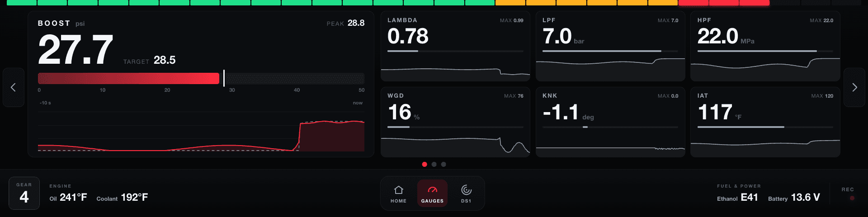Select the third page indicator dot
Viewport: 868px width, 217px height.
tap(443, 164)
